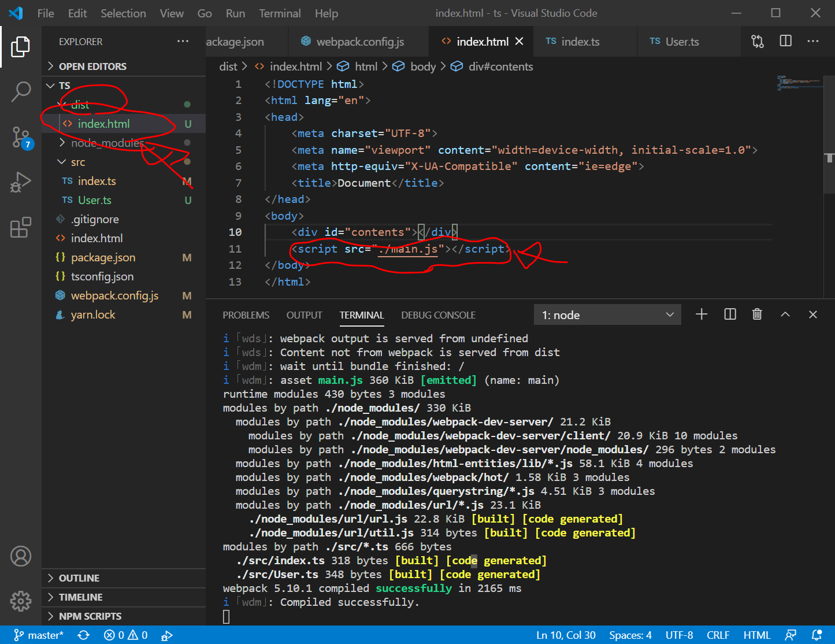Switch to the DEBUG CONSOLE tab
The image size is (835, 644).
point(438,315)
